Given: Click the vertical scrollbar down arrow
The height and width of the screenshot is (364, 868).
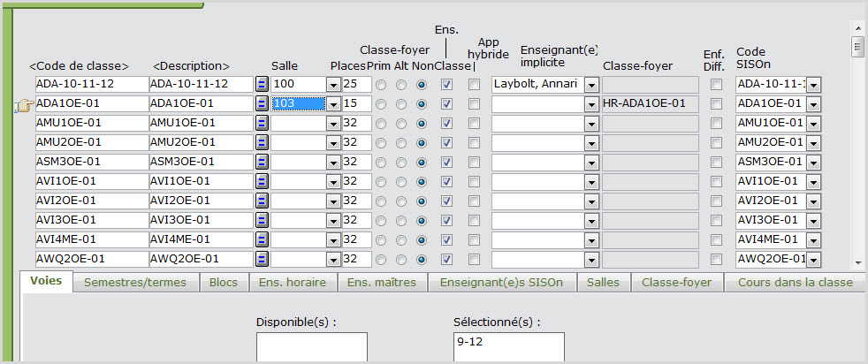Looking at the screenshot, I should tap(857, 262).
